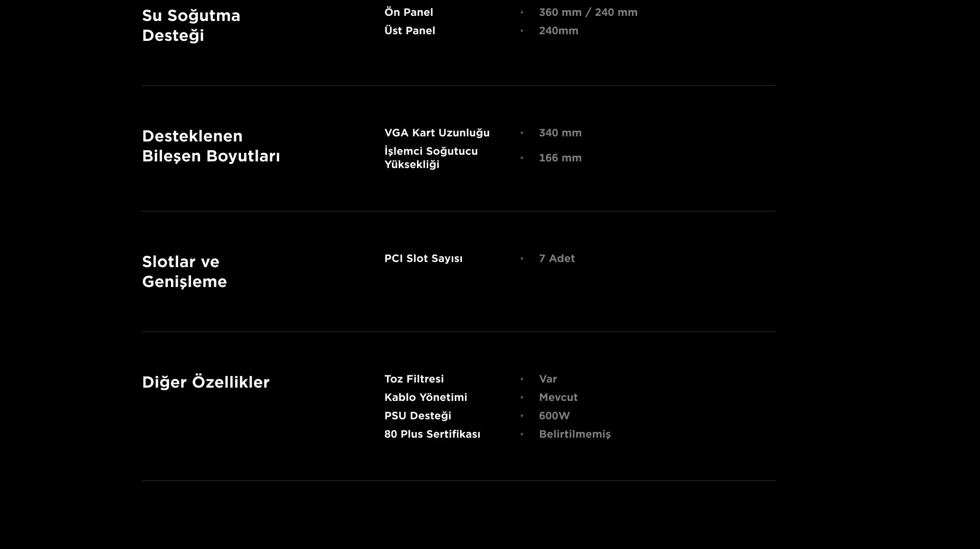980x549 pixels.
Task: Click the arrow bullet beside PCI Slot Sayısı
Action: [522, 258]
